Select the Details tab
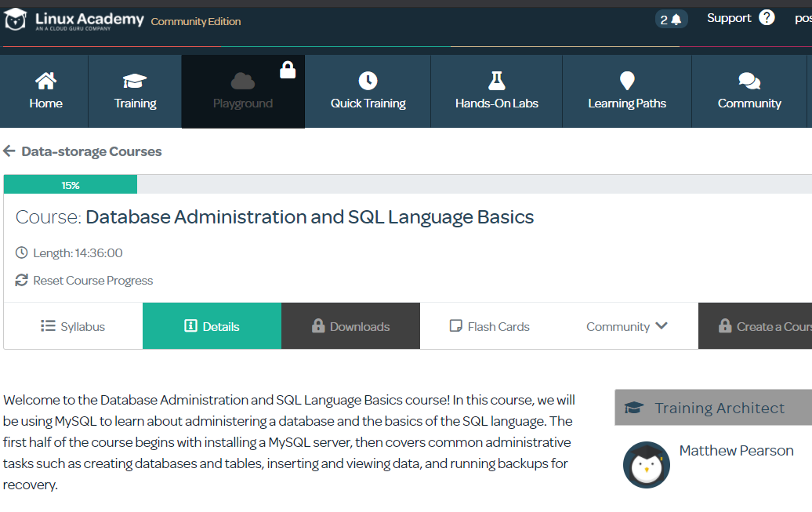The image size is (812, 512). (212, 326)
